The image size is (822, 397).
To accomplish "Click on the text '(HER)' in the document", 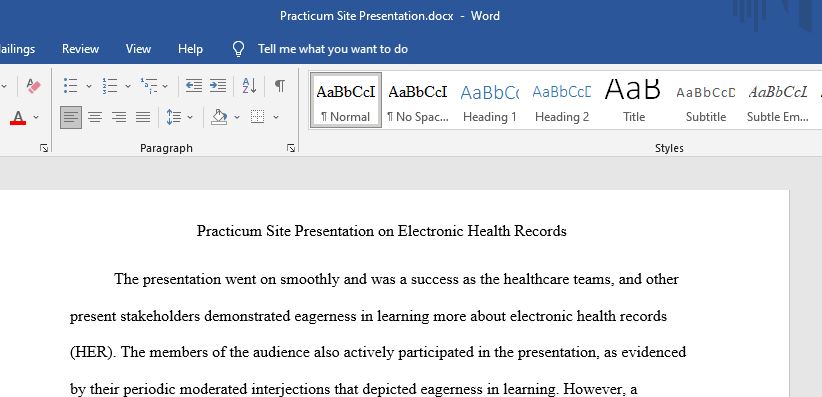I will pyautogui.click(x=92, y=352).
